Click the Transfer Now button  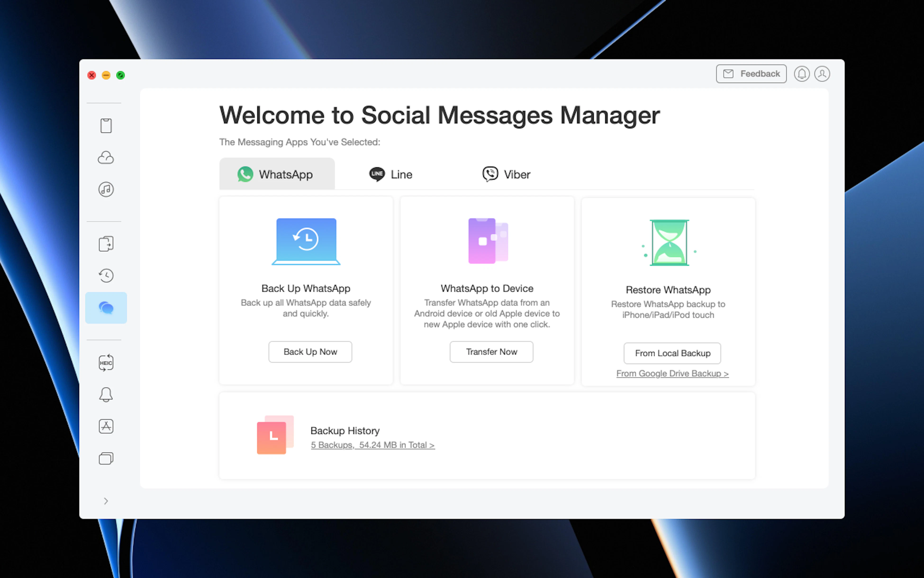click(491, 352)
